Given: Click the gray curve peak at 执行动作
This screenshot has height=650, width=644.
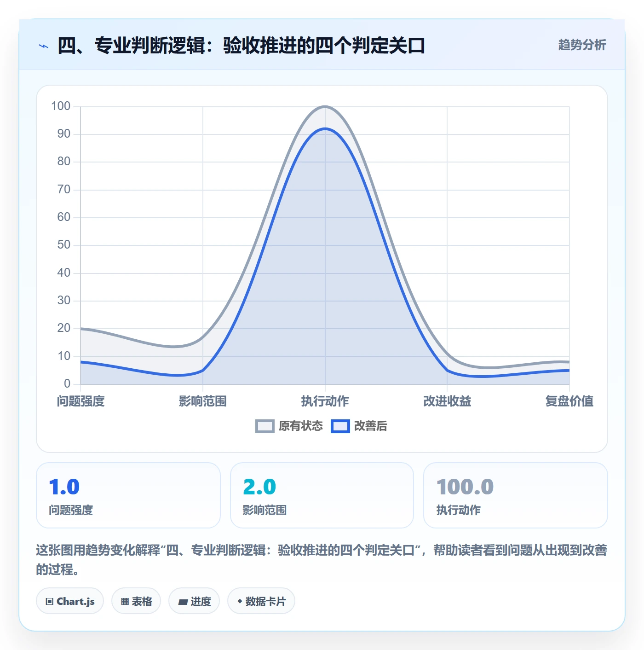Looking at the screenshot, I should [325, 107].
